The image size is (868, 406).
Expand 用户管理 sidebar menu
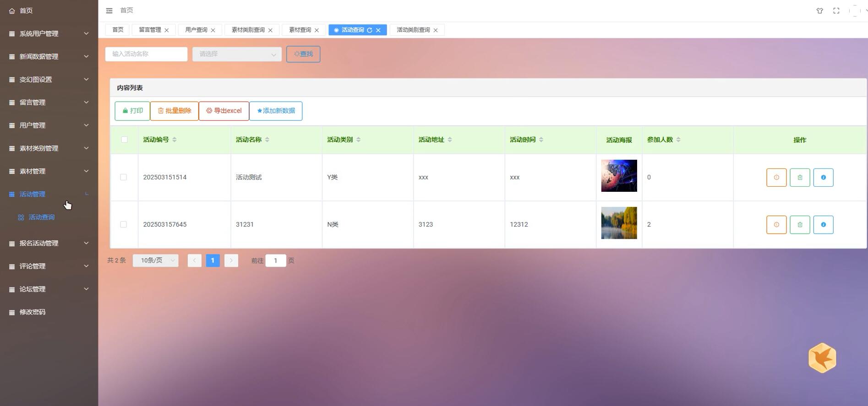click(x=49, y=125)
